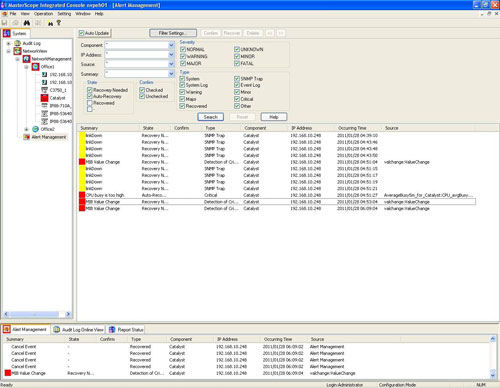The height and width of the screenshot is (388, 500).
Task: Click the Confirm button
Action: (211, 33)
